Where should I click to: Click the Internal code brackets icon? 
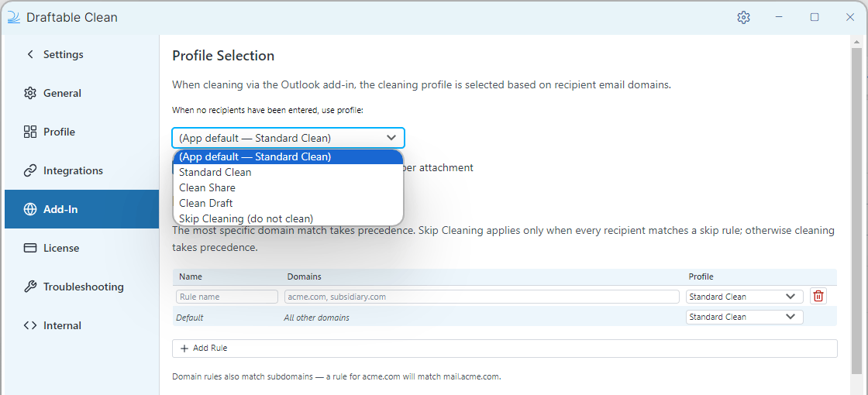[30, 325]
